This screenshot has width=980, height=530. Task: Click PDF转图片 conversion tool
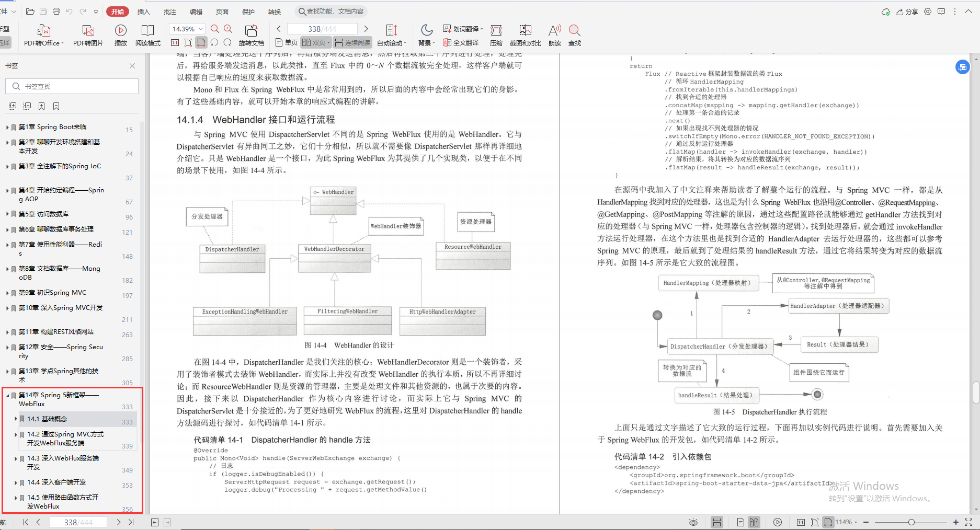point(88,36)
